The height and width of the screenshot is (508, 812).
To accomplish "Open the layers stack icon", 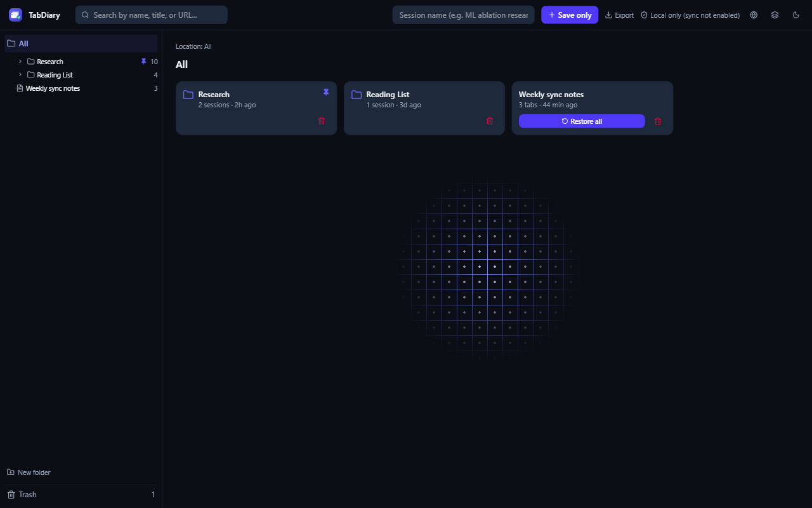I will [775, 15].
